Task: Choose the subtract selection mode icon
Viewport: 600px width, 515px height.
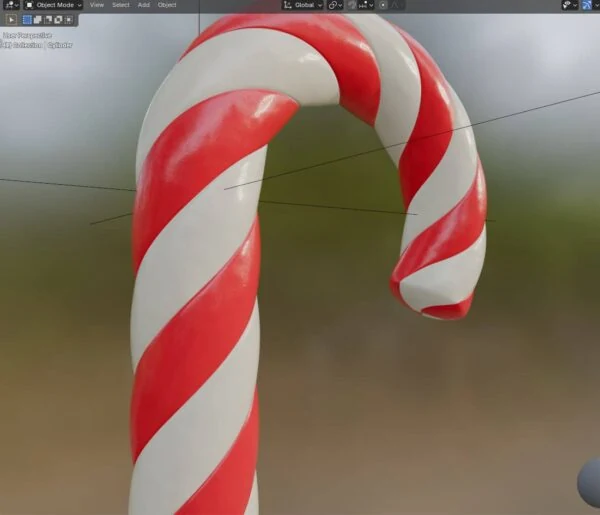Action: 48,20
